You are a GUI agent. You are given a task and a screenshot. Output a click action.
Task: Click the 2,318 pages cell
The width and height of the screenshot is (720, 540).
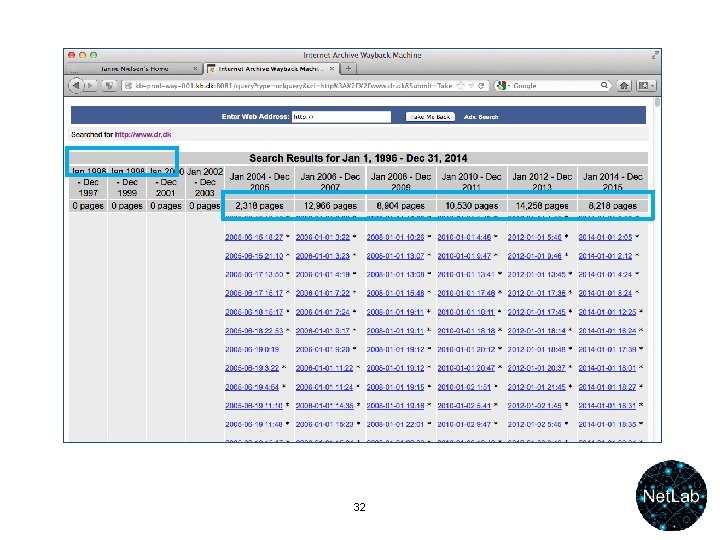(x=259, y=206)
